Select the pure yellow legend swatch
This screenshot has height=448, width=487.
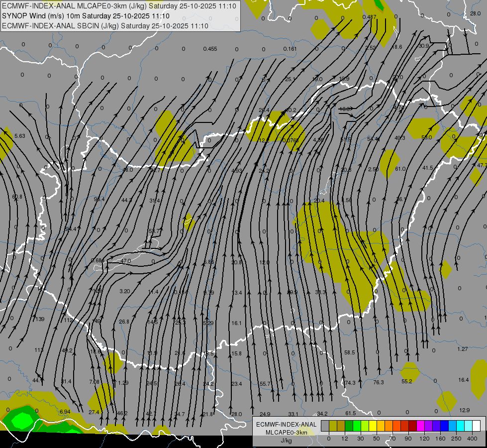[373, 426]
